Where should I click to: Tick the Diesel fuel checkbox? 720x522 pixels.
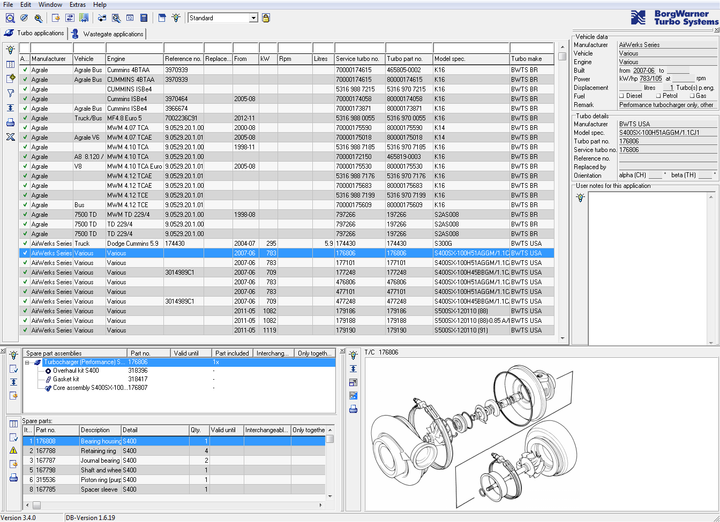[622, 96]
